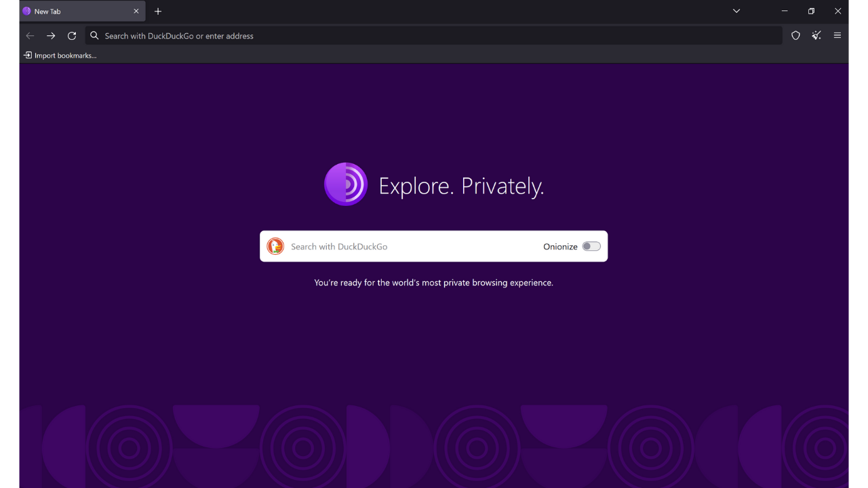The image size is (868, 488).
Task: Select the New Tab tab
Action: pyautogui.click(x=68, y=11)
